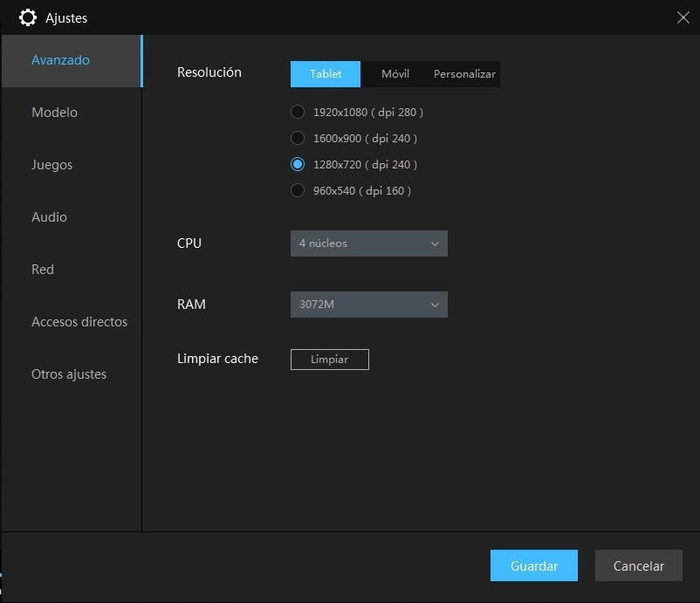Save settings with Guardar
The width and height of the screenshot is (700, 603).
[533, 565]
